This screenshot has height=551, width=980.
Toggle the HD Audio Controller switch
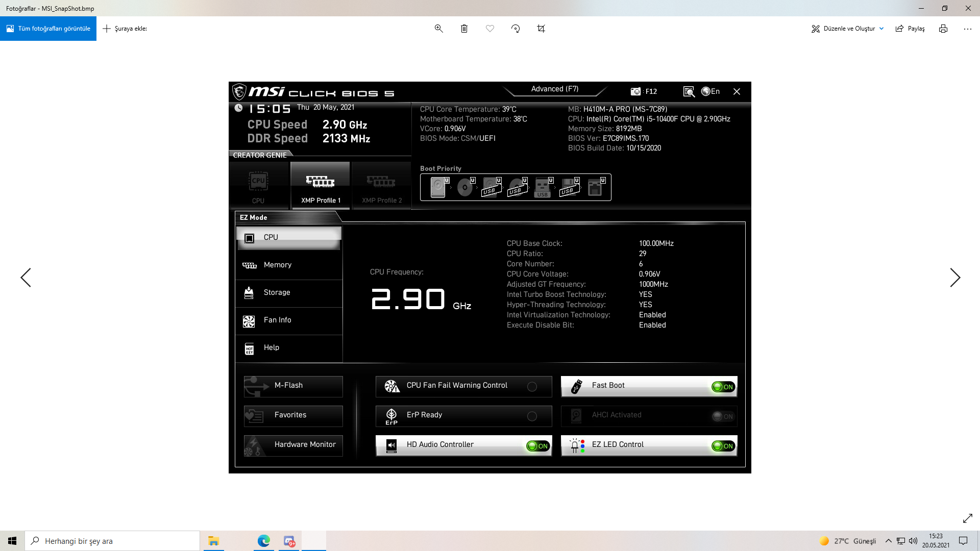(x=538, y=446)
